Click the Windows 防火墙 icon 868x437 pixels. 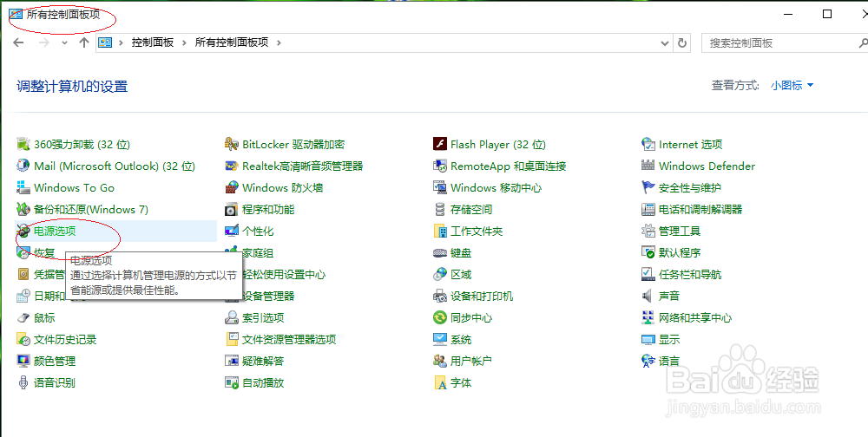click(x=232, y=187)
